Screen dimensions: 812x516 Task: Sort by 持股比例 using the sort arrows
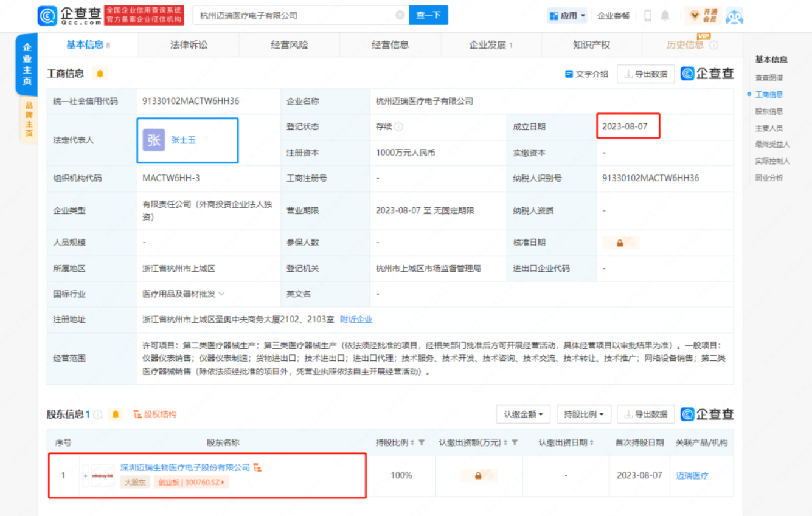point(413,442)
